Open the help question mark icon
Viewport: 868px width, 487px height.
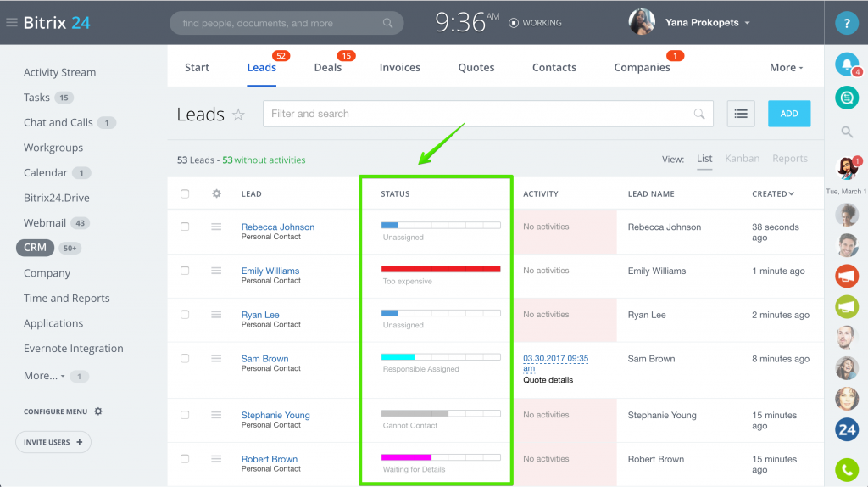[x=847, y=23]
